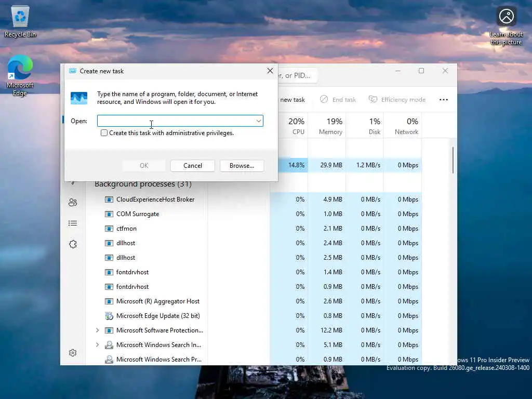This screenshot has height=399, width=532.
Task: Click the Run dialog graph icon
Action: [79, 98]
